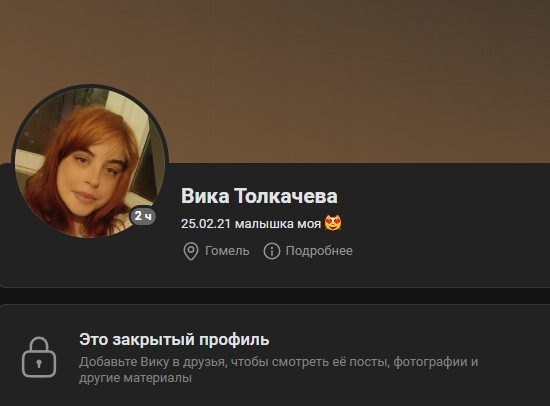Click the status text 'малышка моя'
Screen dimensions: 550x406
click(x=278, y=224)
